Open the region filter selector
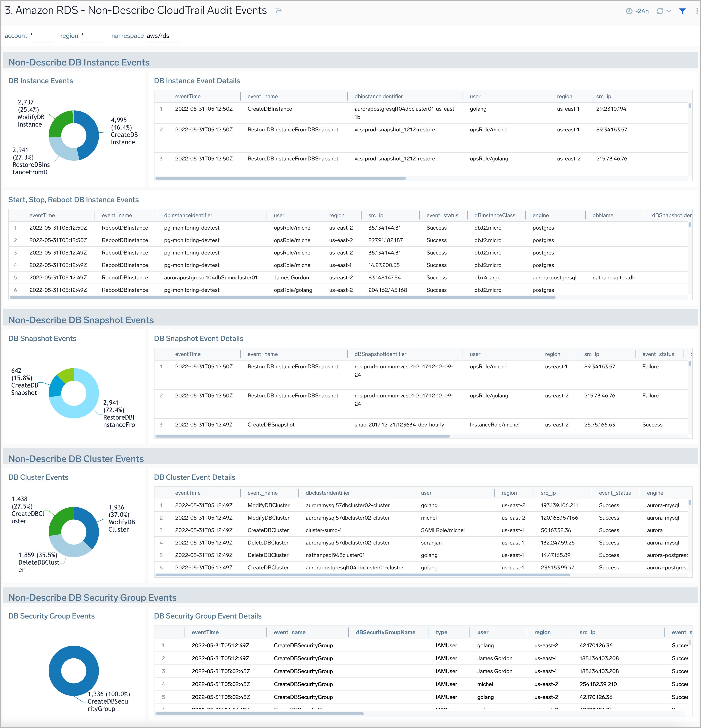This screenshot has height=728, width=701. [92, 36]
